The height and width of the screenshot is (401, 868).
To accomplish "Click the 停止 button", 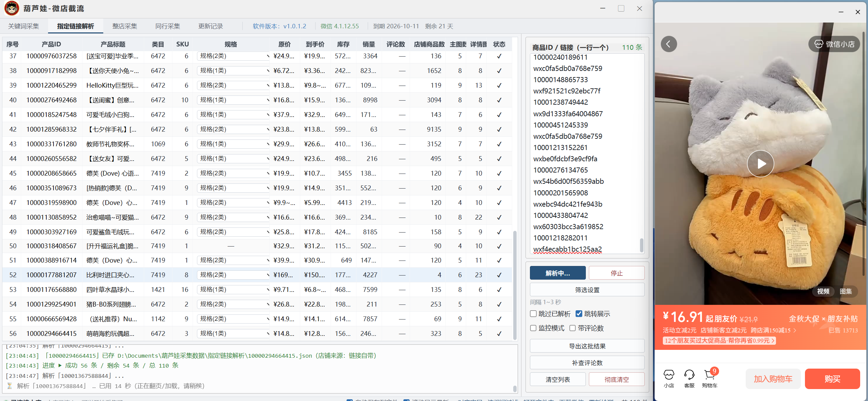I will coord(616,273).
